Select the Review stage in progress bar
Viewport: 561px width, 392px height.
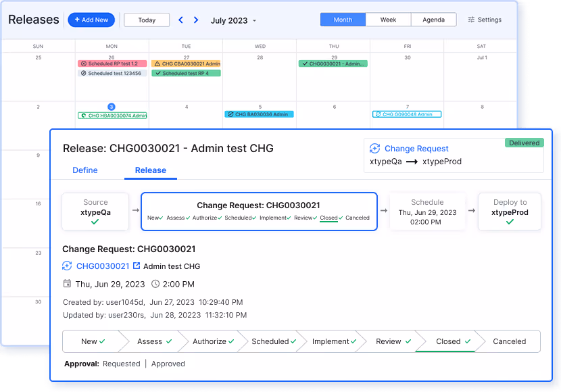pyautogui.click(x=393, y=341)
